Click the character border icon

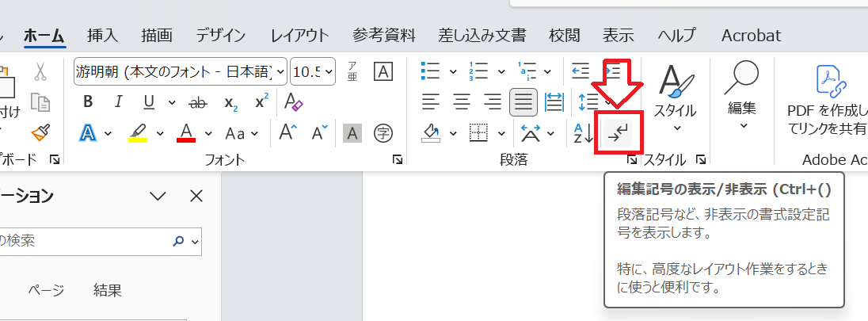tap(383, 71)
